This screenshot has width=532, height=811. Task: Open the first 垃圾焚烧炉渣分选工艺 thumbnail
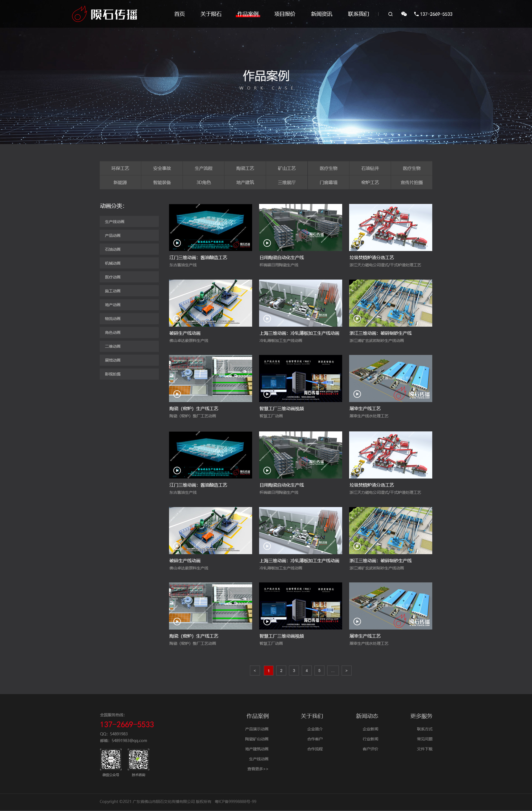point(390,227)
